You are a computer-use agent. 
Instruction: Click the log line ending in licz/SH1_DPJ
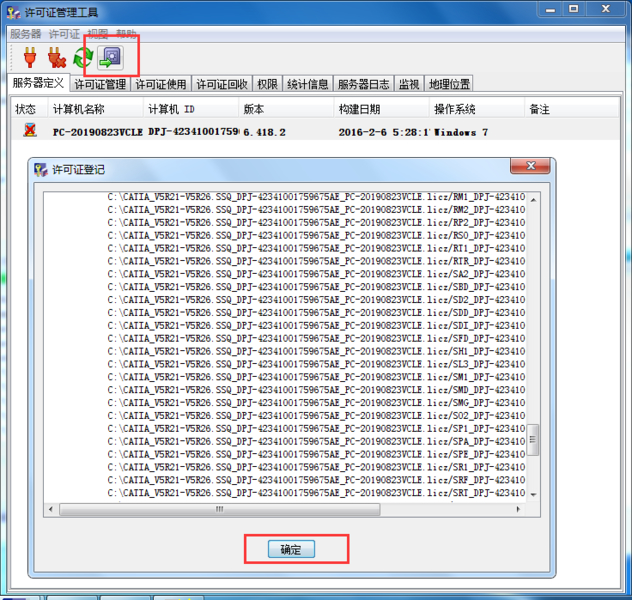(316, 351)
